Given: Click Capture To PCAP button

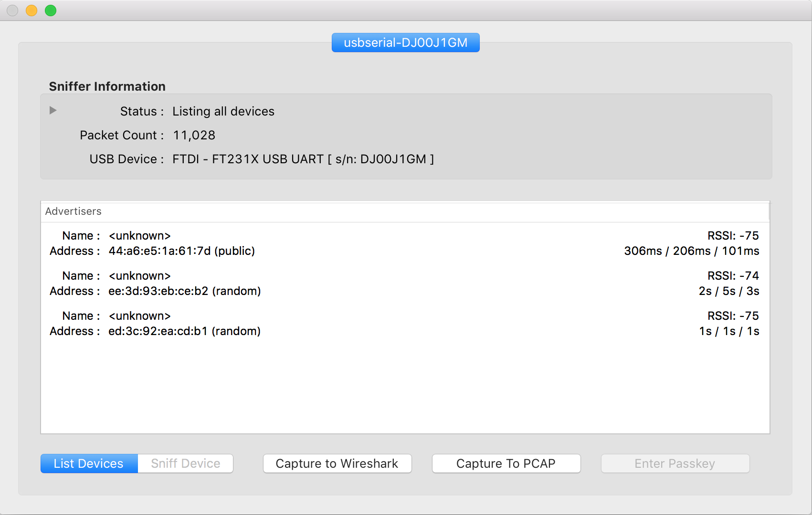Looking at the screenshot, I should (x=506, y=463).
